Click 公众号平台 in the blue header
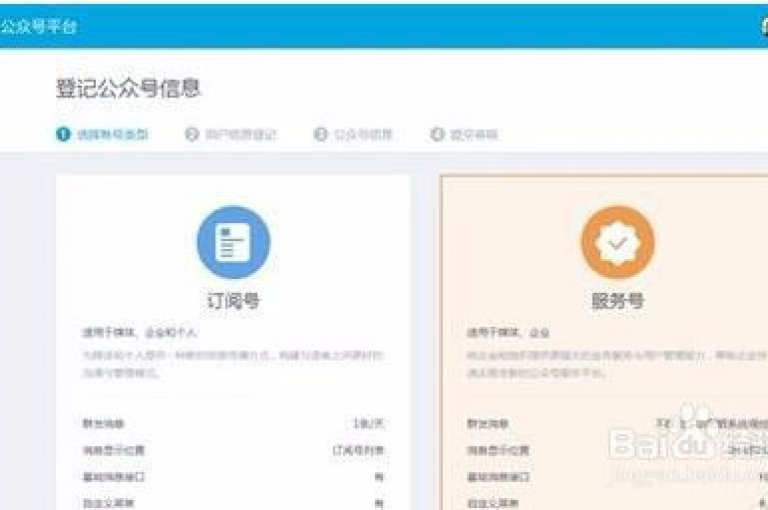This screenshot has width=768, height=510. (38, 26)
